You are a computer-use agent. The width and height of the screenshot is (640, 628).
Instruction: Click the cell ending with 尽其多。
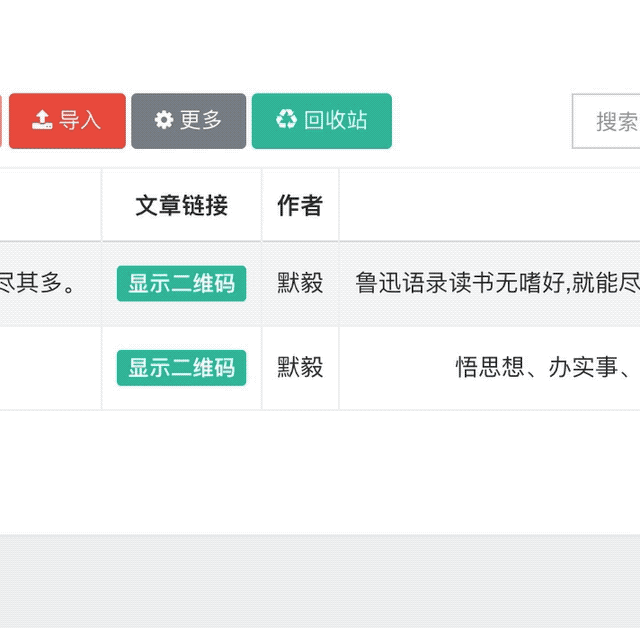coord(50,284)
